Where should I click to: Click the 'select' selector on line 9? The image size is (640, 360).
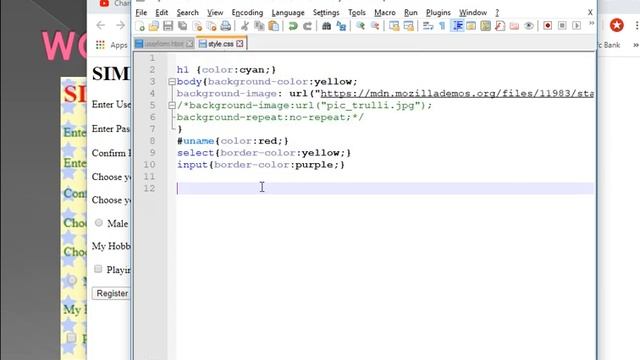click(196, 153)
